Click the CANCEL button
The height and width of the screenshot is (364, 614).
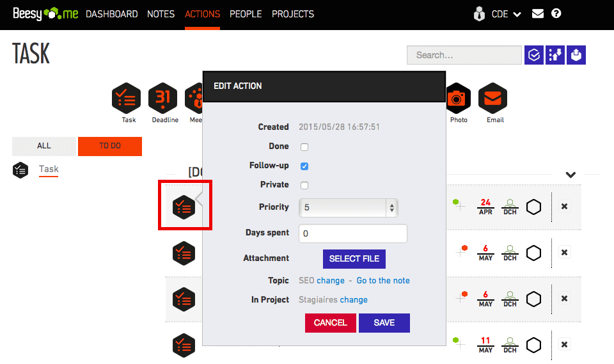click(331, 323)
